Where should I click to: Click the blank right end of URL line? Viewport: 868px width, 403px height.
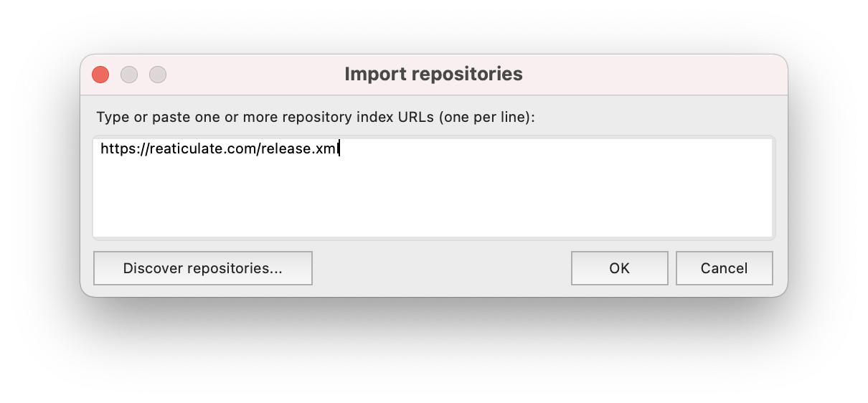(646, 149)
